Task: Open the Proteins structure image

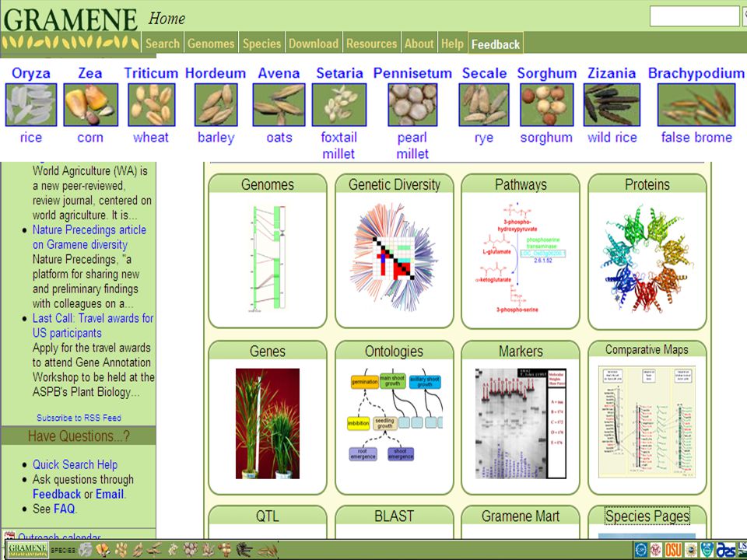Action: point(647,259)
